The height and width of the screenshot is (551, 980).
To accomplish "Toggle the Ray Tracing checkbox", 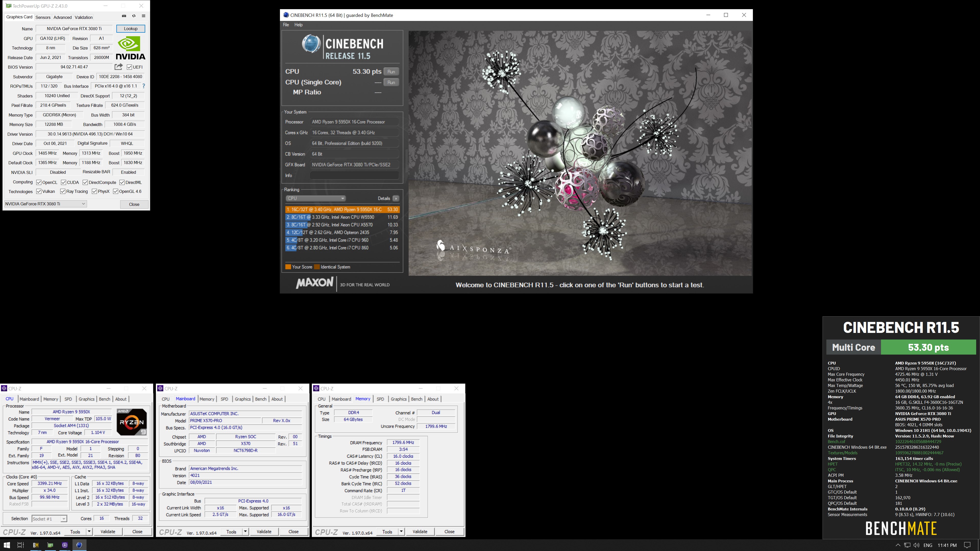I will (x=63, y=191).
